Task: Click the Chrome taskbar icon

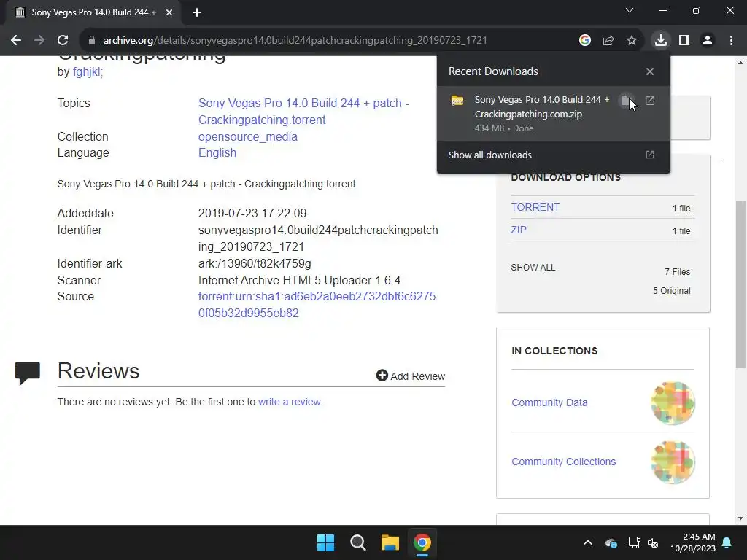Action: (x=422, y=542)
